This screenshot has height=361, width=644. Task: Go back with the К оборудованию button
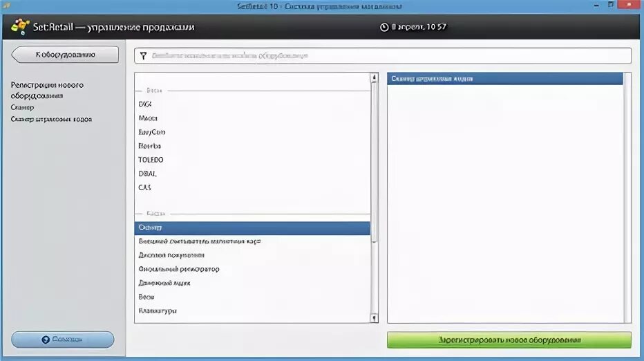click(x=66, y=55)
